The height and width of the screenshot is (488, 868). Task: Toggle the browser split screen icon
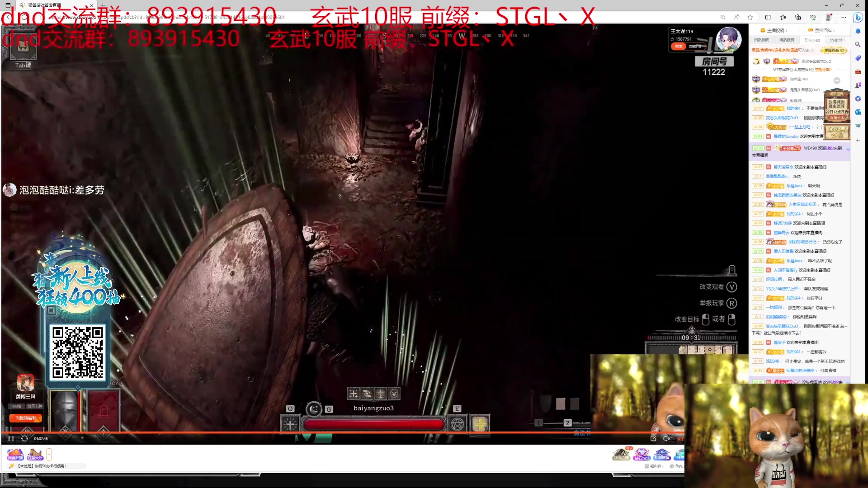click(768, 17)
